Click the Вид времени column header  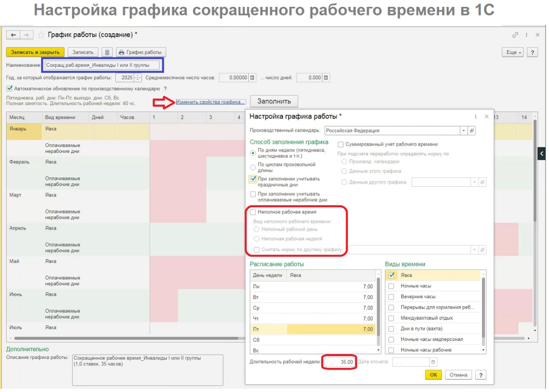[x=66, y=117]
